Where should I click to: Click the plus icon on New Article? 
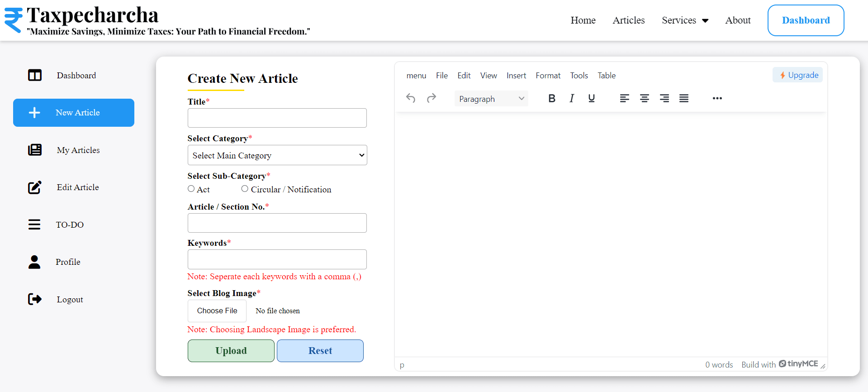click(x=34, y=113)
